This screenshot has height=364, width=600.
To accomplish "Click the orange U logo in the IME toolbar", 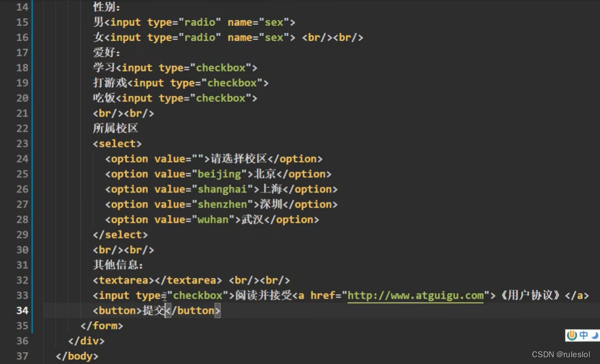I will coord(572,335).
